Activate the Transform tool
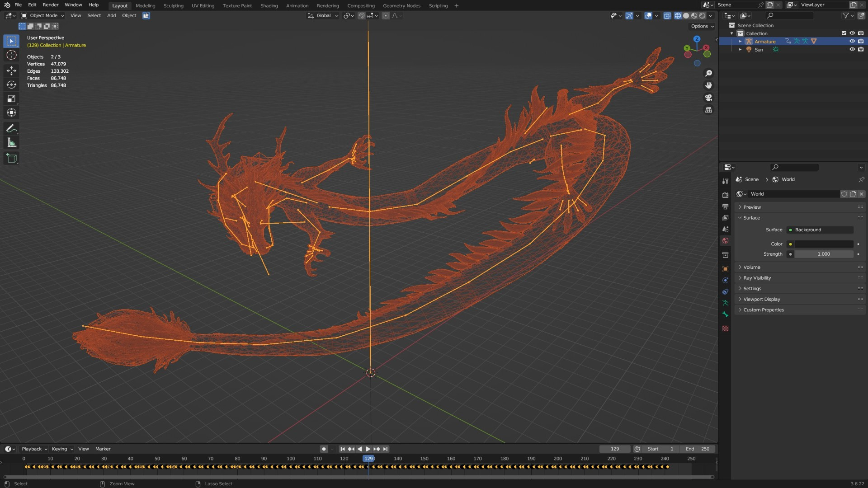The image size is (868, 488). tap(12, 113)
